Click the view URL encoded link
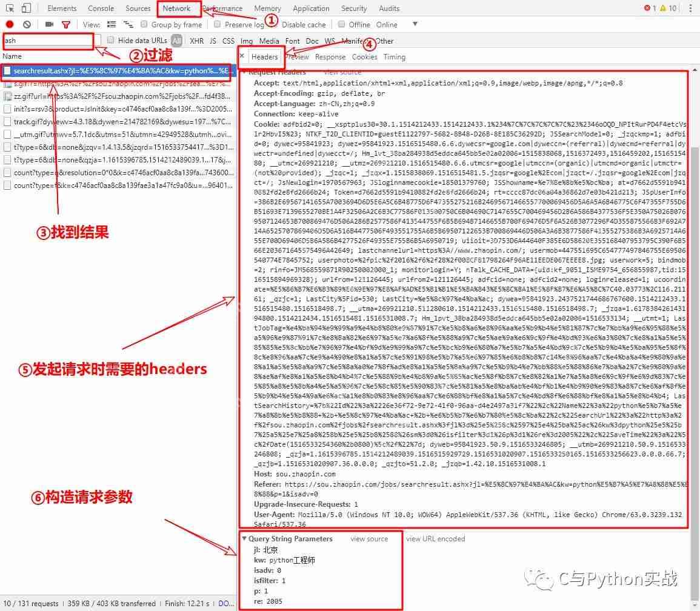 tap(435, 538)
